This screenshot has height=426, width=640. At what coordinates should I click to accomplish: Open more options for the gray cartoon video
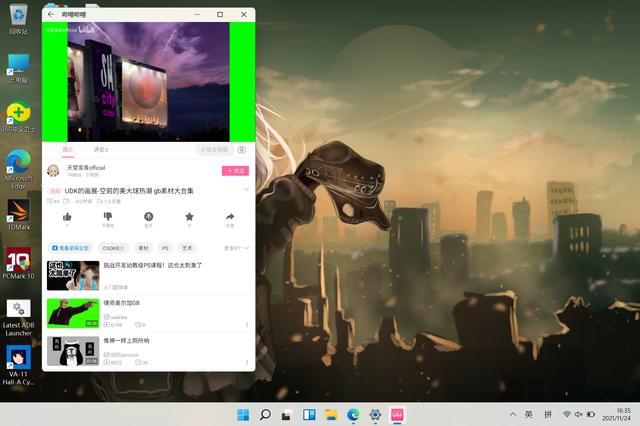pyautogui.click(x=247, y=362)
